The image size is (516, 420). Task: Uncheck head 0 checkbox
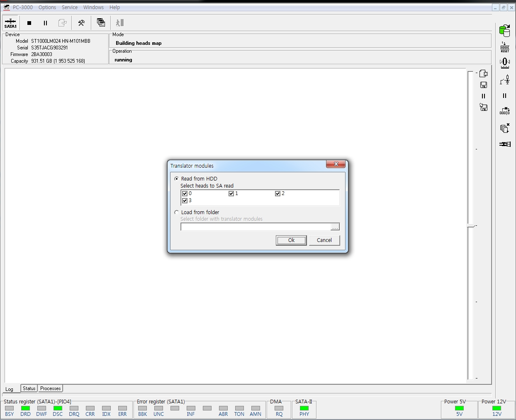185,193
